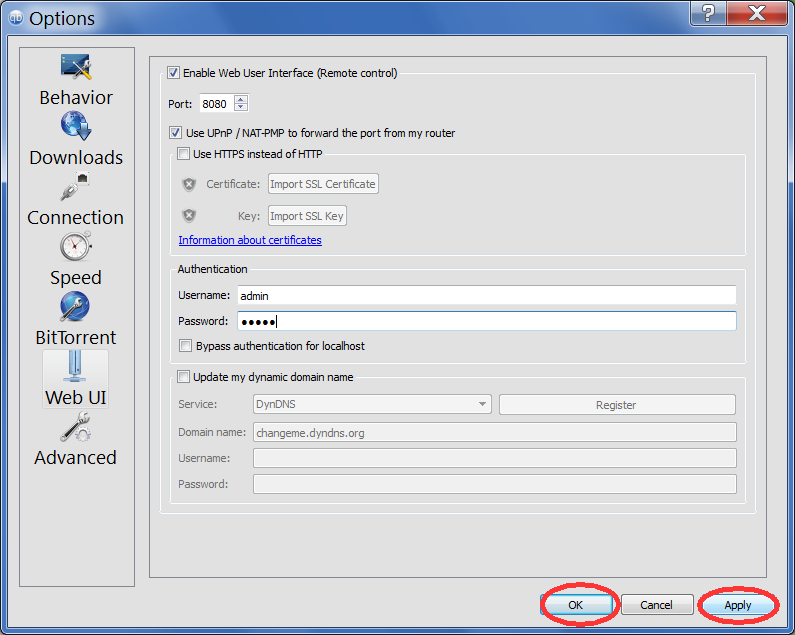
Task: Select the Web UI network icon
Action: point(75,366)
